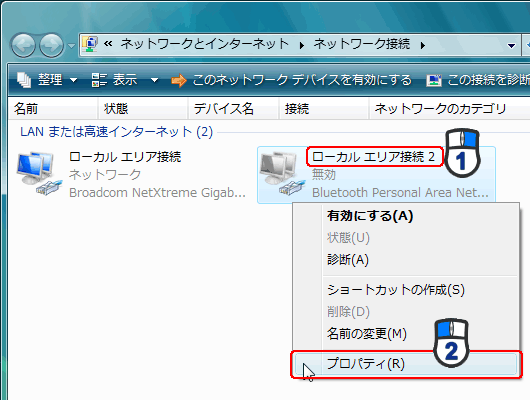This screenshot has height=400, width=530.
Task: Sort by 状態 column header
Action: click(143, 109)
